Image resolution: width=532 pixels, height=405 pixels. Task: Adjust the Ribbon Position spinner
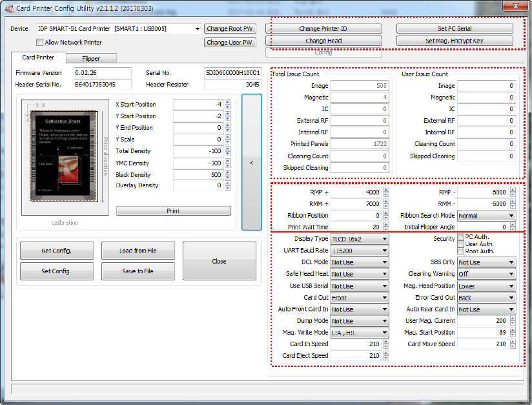click(x=386, y=215)
